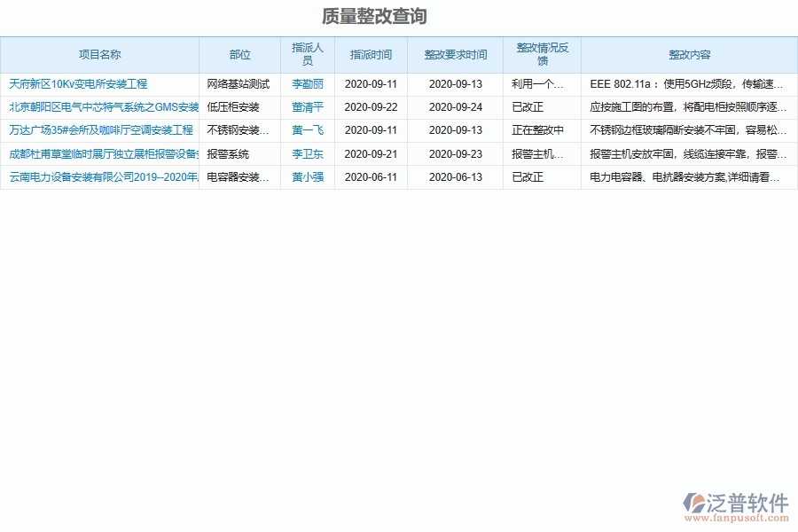The width and height of the screenshot is (798, 532).
Task: Sort by the 项目名称 column header
Action: (x=99, y=54)
